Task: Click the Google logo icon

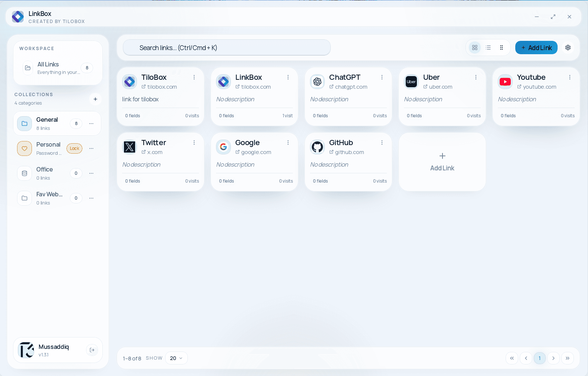Action: pyautogui.click(x=223, y=147)
